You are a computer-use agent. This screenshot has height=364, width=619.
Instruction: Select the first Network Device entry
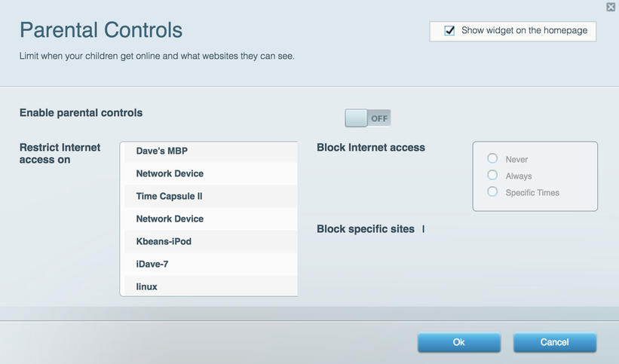tap(211, 173)
